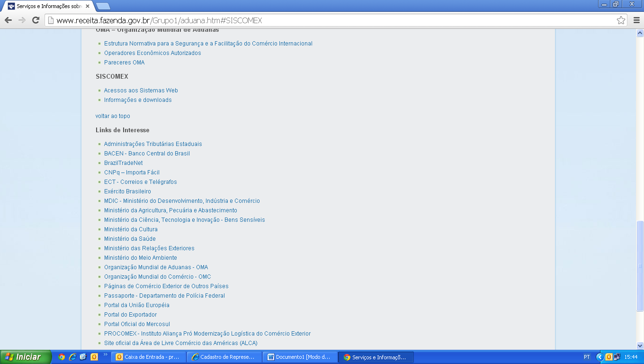This screenshot has width=644, height=364.
Task: Open Outlook from the quick launch bar
Action: coord(94,357)
